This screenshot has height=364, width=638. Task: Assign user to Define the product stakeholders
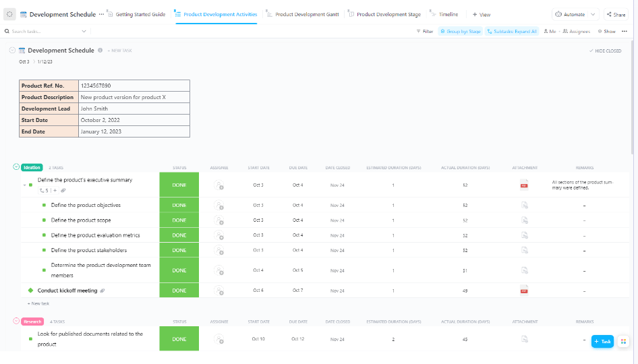(219, 251)
